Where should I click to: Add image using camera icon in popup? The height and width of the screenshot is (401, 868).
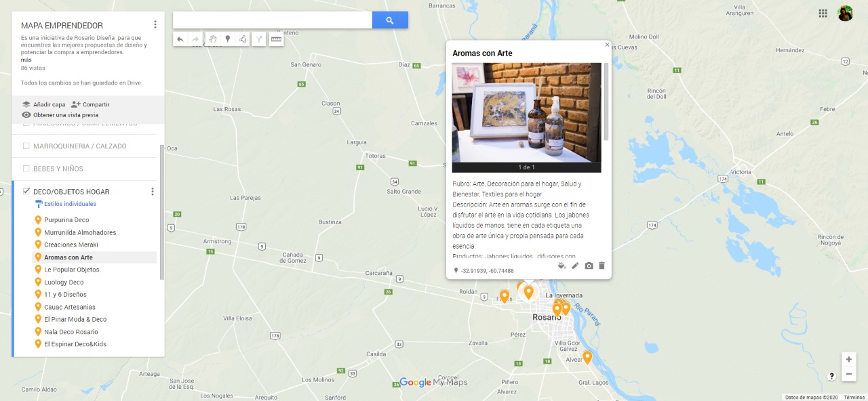(x=589, y=266)
